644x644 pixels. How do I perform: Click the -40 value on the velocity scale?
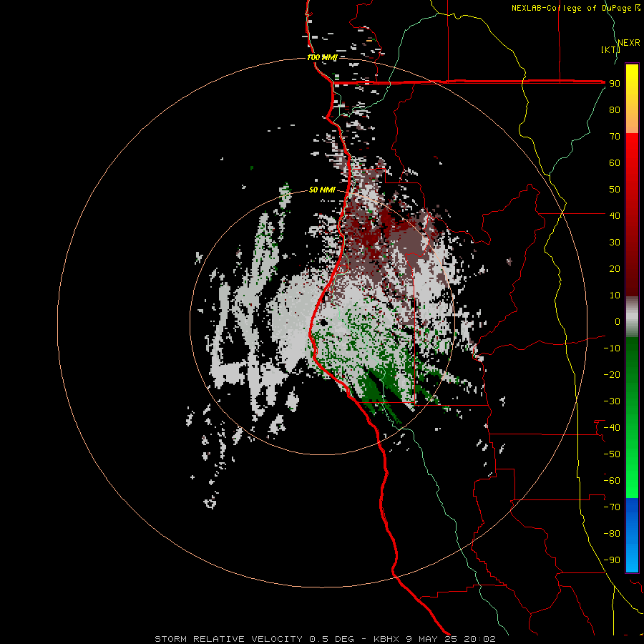point(612,428)
